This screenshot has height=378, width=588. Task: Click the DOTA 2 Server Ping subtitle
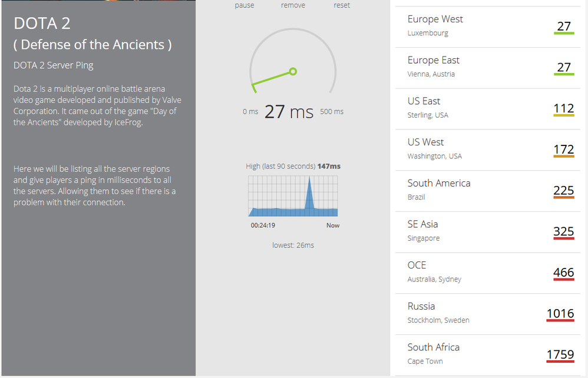click(54, 65)
